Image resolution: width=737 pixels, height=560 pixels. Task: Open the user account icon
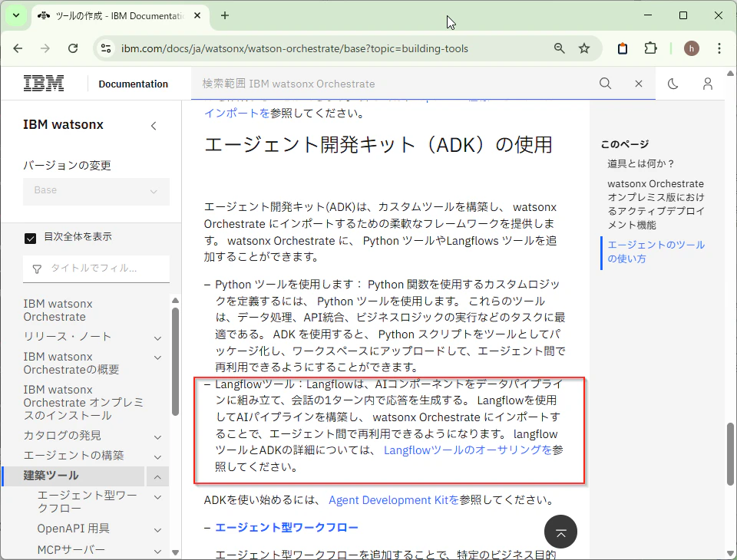coord(707,84)
